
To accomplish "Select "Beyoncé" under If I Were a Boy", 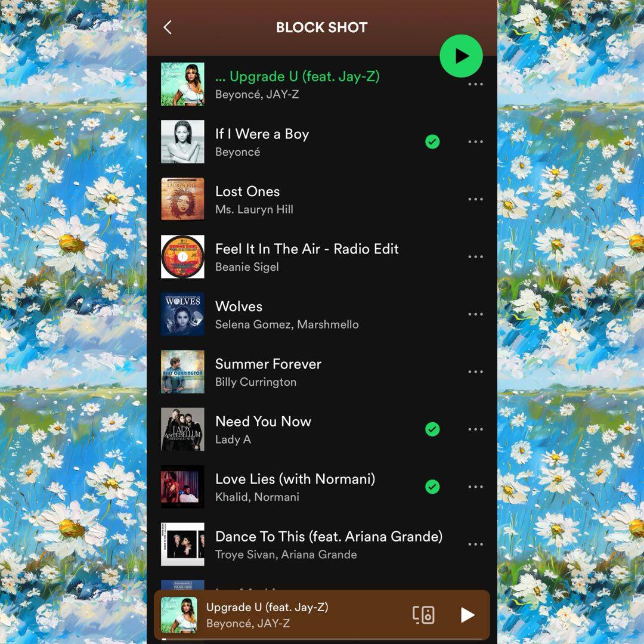I will pyautogui.click(x=237, y=152).
